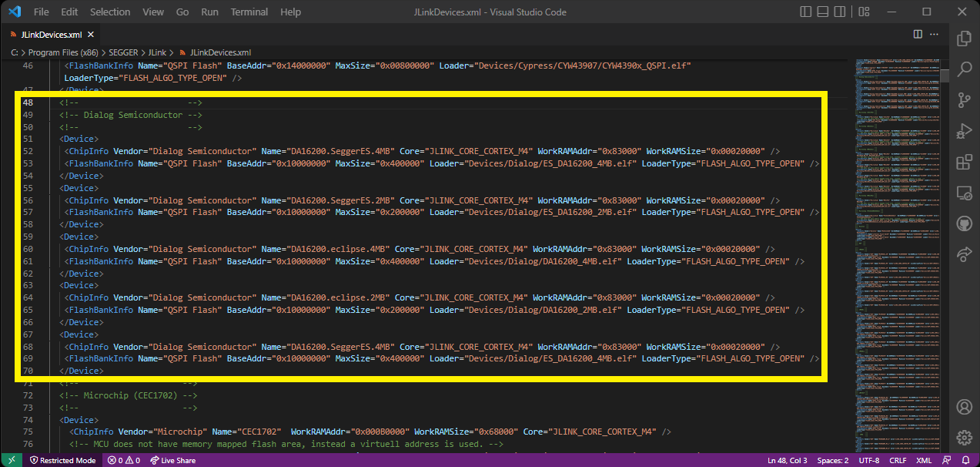Open the Run and Debug view
Image resolution: width=980 pixels, height=467 pixels.
(964, 132)
